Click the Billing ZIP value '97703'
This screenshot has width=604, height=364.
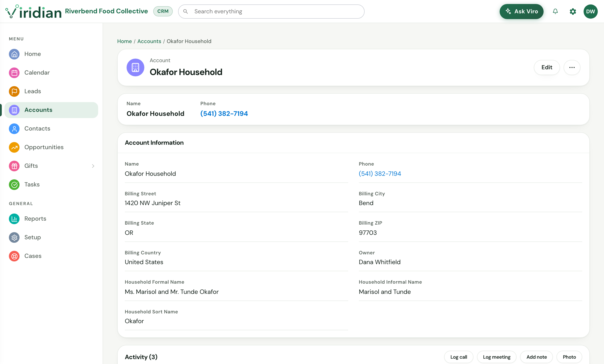368,232
